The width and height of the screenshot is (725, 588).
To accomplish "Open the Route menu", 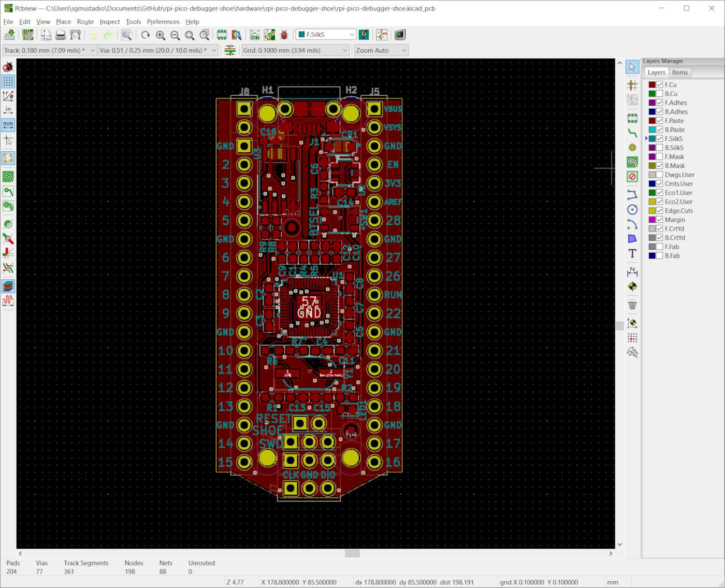I will tap(85, 22).
